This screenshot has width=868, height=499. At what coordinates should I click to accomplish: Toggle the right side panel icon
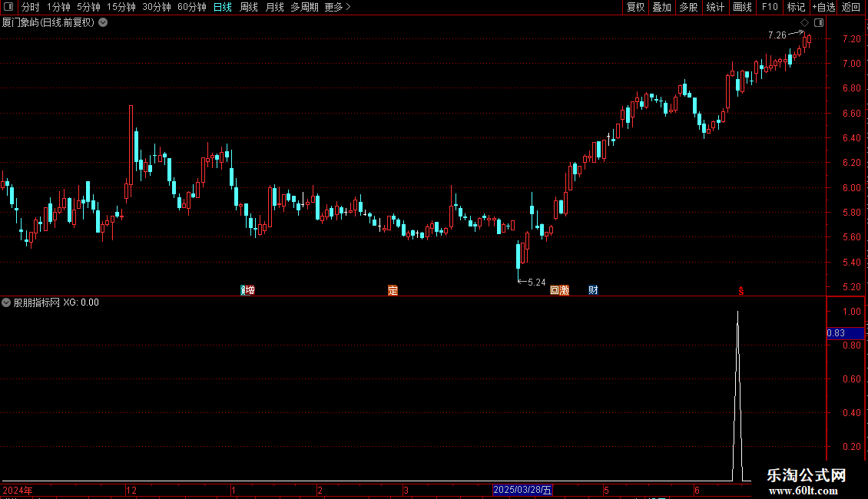click(819, 23)
